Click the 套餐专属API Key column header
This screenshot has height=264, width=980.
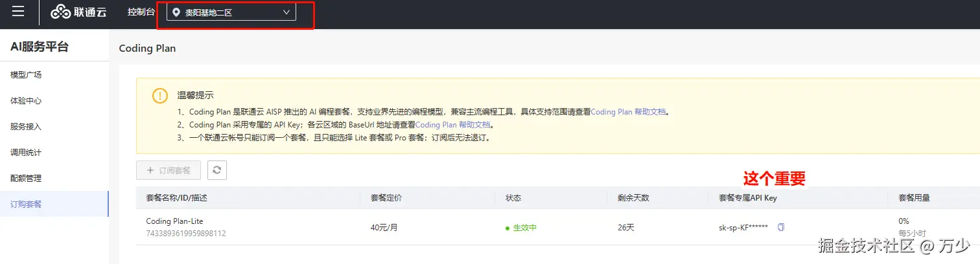click(x=748, y=197)
